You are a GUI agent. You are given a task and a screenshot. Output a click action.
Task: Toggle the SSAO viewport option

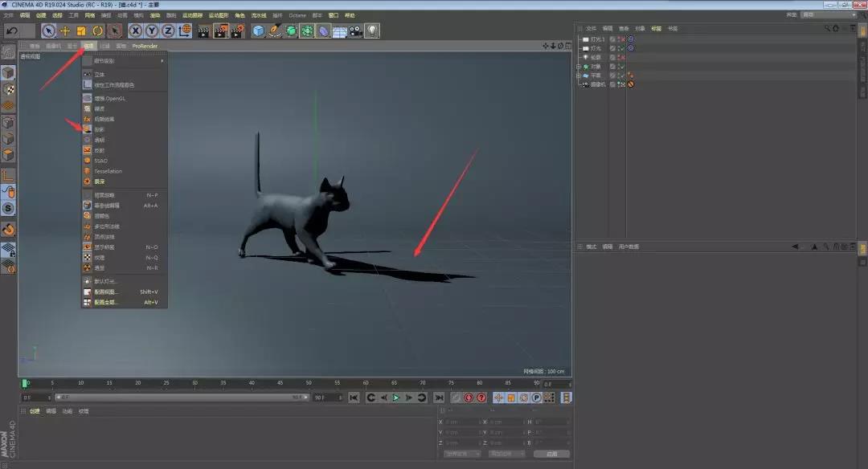tap(100, 161)
